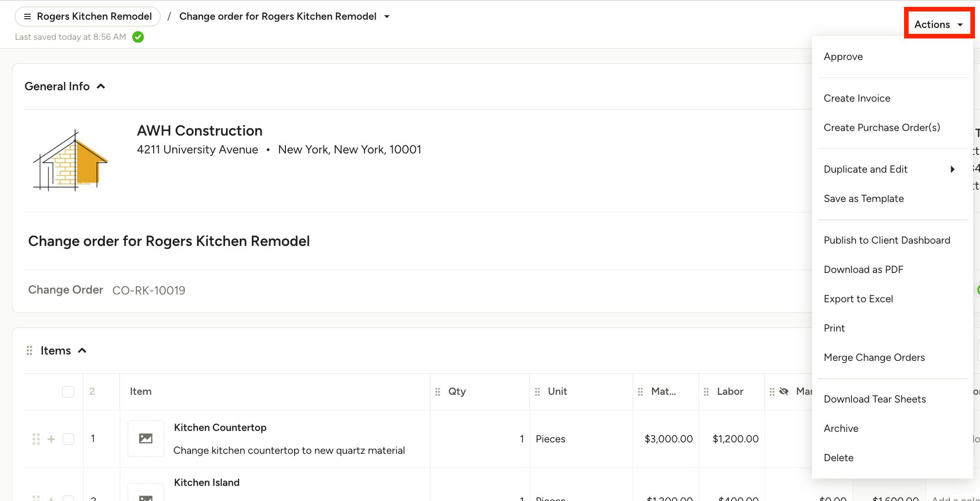Image resolution: width=980 pixels, height=501 pixels.
Task: Check the Kitchen Countertop row checkbox
Action: pyautogui.click(x=68, y=439)
